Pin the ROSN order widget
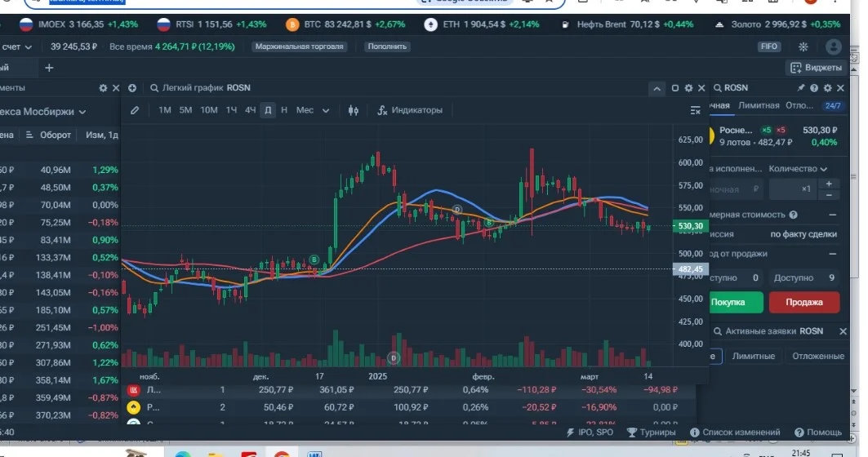This screenshot has width=868, height=457. (801, 88)
